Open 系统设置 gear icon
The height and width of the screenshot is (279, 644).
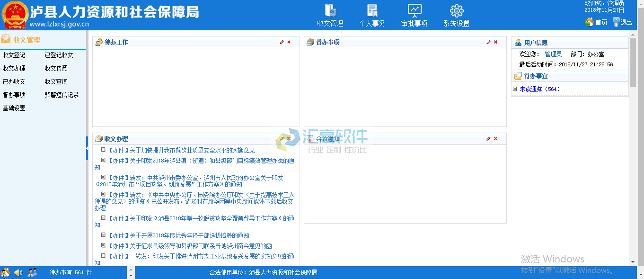click(456, 15)
